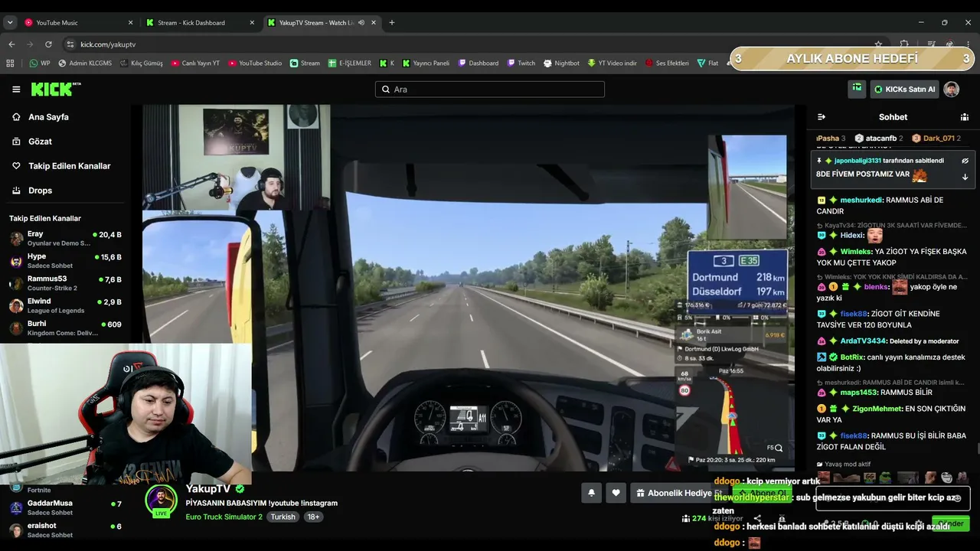Open the Canlı Yayın YT bookmark

(194, 64)
